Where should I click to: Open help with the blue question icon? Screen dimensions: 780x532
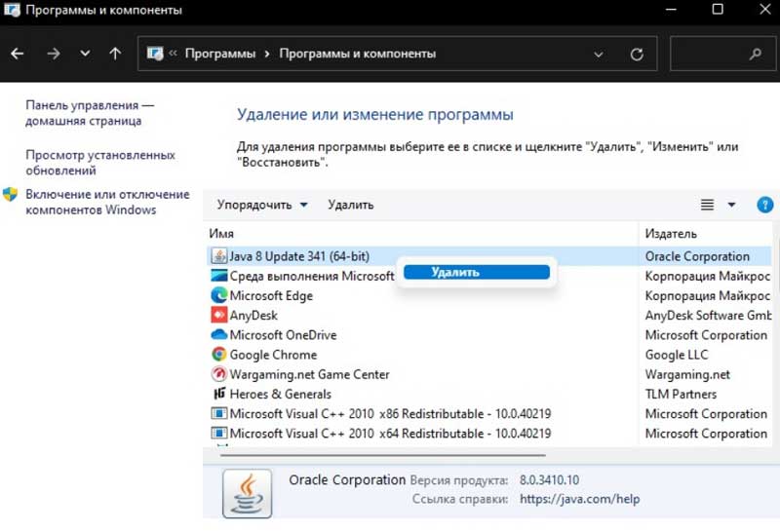[x=764, y=205]
